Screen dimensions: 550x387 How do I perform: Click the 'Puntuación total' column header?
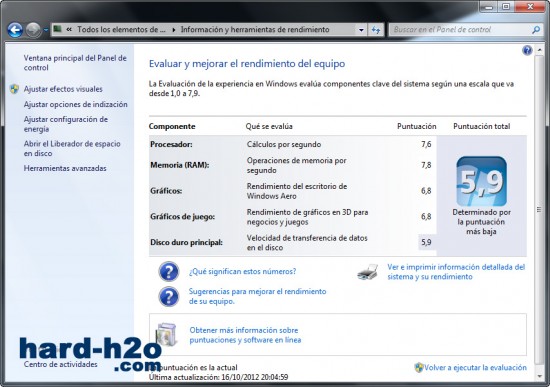click(482, 126)
